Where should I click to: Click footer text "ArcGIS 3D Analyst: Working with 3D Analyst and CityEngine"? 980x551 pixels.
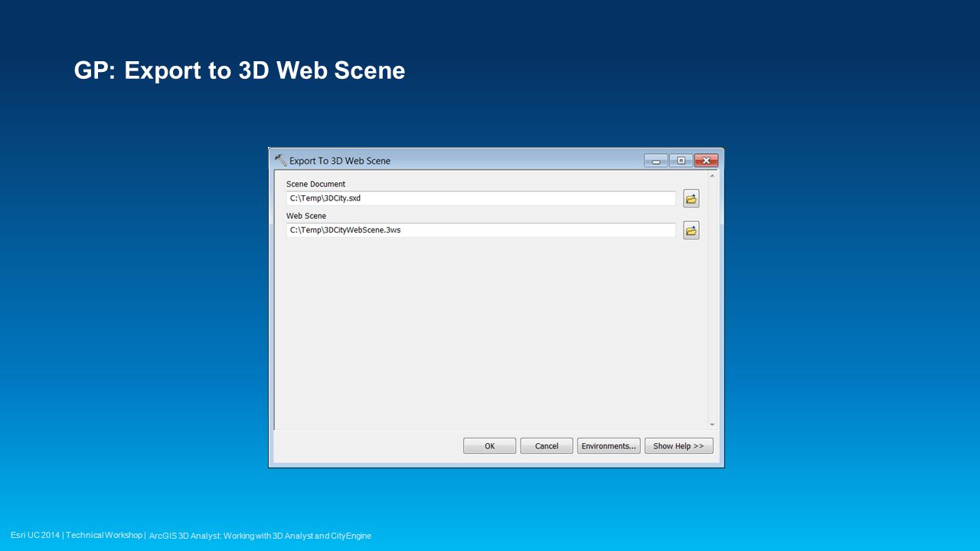tap(260, 536)
